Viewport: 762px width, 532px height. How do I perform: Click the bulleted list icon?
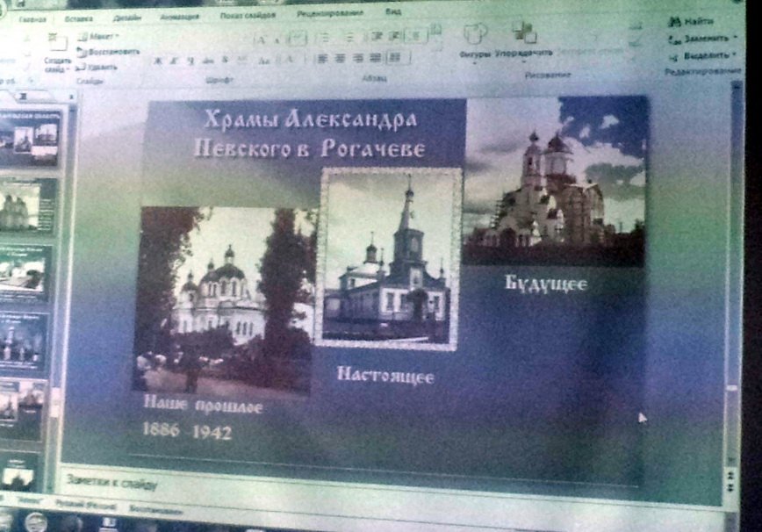pyautogui.click(x=323, y=38)
